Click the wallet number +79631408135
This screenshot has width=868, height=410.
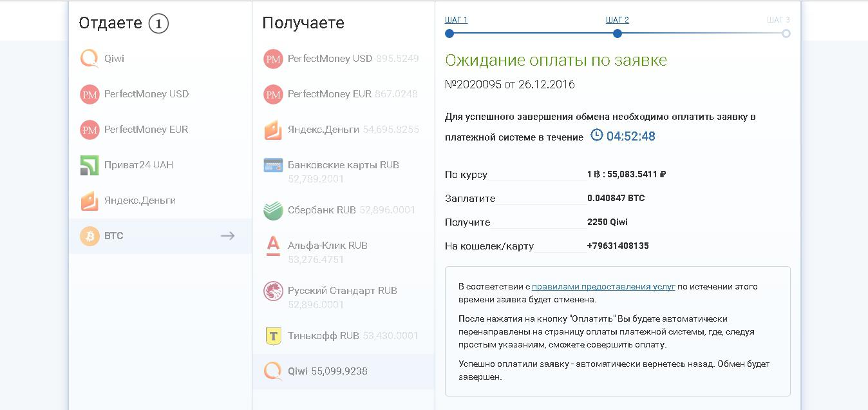tap(618, 246)
